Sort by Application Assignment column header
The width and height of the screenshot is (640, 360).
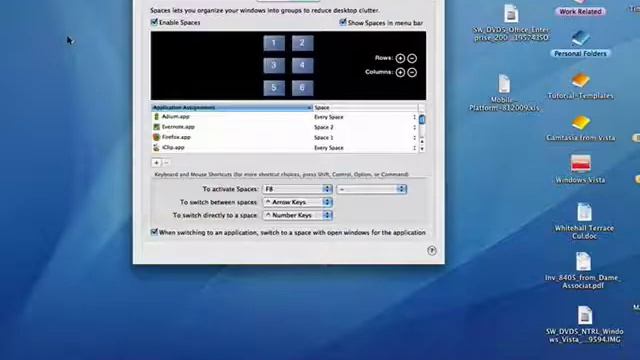232,108
